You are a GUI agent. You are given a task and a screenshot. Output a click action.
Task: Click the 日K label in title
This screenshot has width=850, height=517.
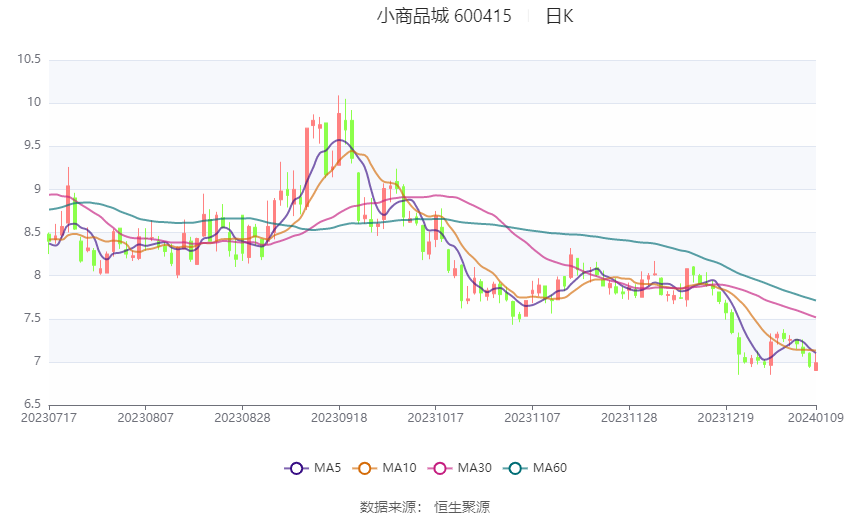(x=559, y=16)
